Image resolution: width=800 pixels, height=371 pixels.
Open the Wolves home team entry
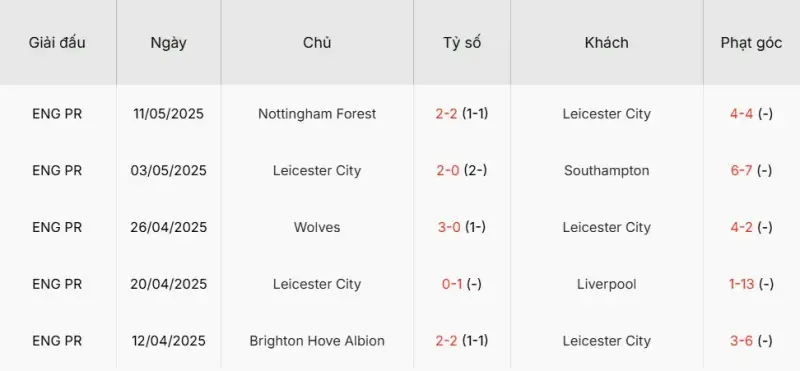pyautogui.click(x=317, y=227)
